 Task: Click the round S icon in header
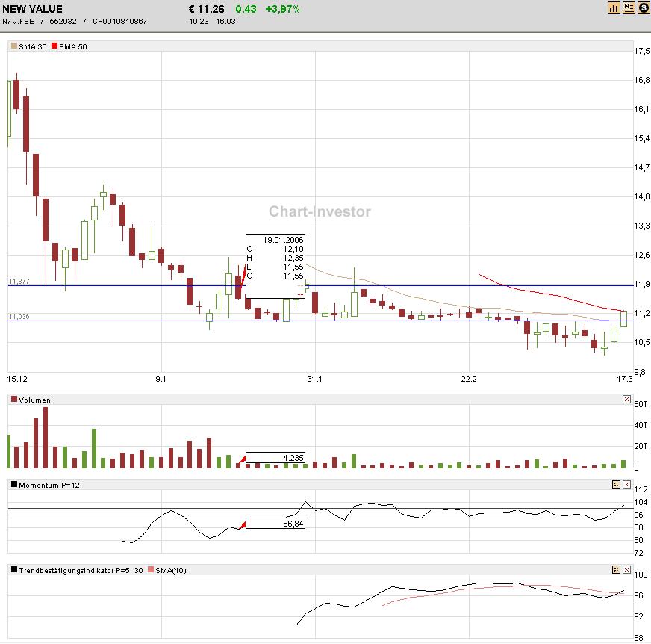(x=642, y=7)
